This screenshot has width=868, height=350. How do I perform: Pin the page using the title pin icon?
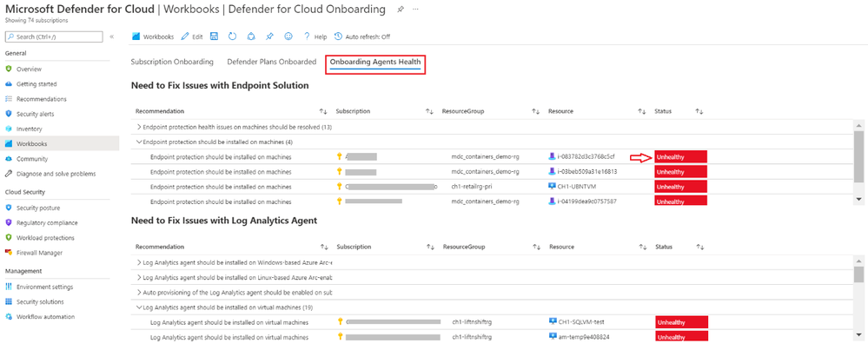(x=401, y=10)
